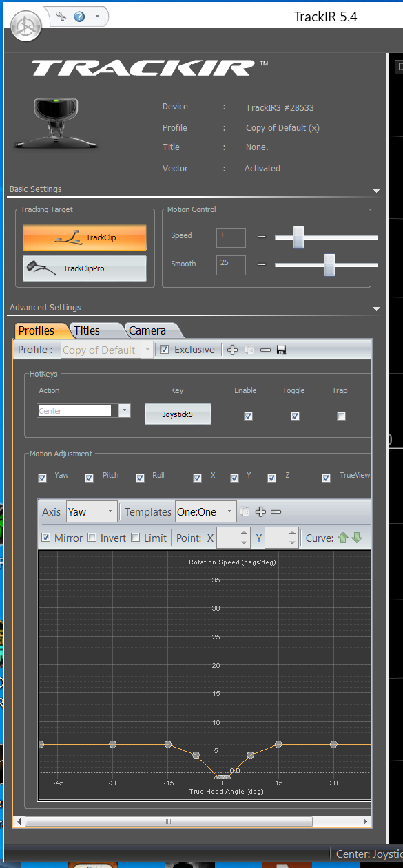Select curve point at 15 degrees

(278, 745)
